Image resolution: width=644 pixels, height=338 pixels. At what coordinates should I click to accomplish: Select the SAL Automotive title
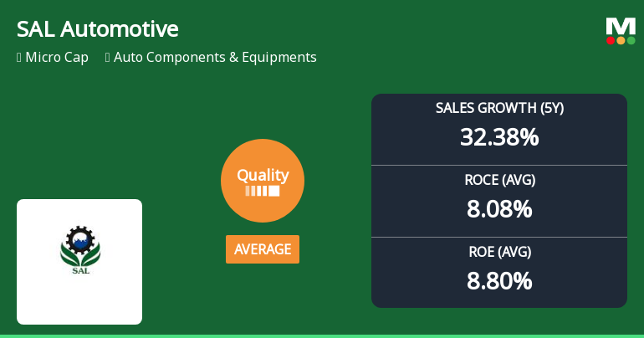tap(97, 29)
